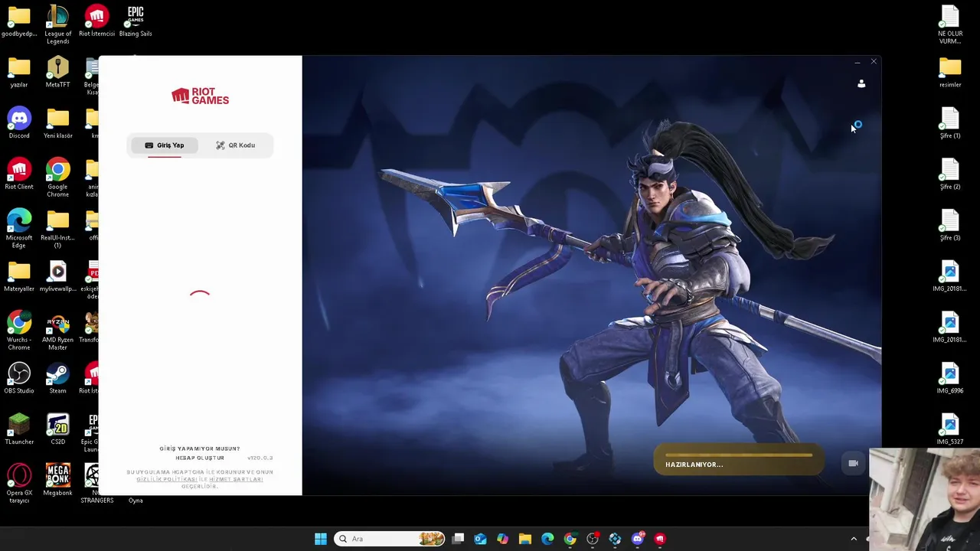Open the mylivewallpaper file icon
Viewport: 980px width, 551px height.
tap(57, 275)
